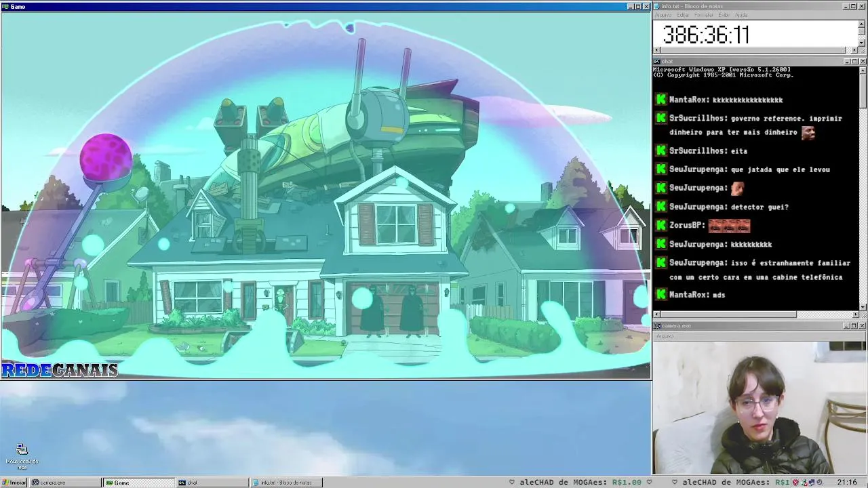Open the Formatar menu in Bloco de notas
Screen dimensions: 868x488
click(704, 15)
